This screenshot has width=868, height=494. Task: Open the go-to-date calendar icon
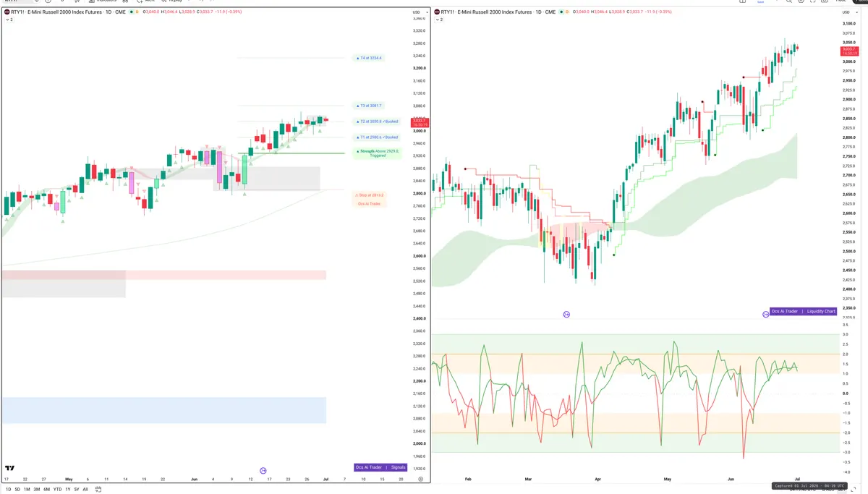pos(97,489)
